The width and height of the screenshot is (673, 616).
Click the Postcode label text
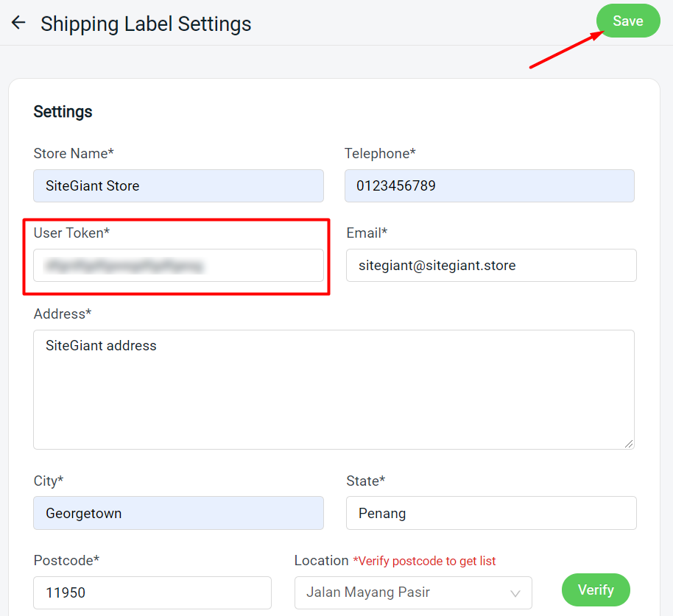(66, 560)
